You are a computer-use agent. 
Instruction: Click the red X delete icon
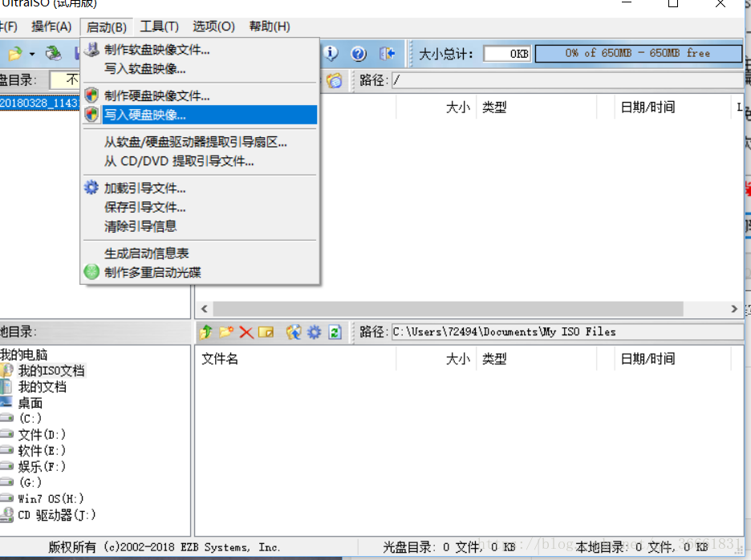246,332
